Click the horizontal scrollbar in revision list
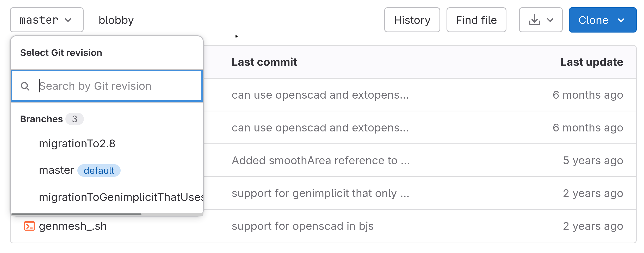Screen dimensions: 644x253 pos(76,214)
